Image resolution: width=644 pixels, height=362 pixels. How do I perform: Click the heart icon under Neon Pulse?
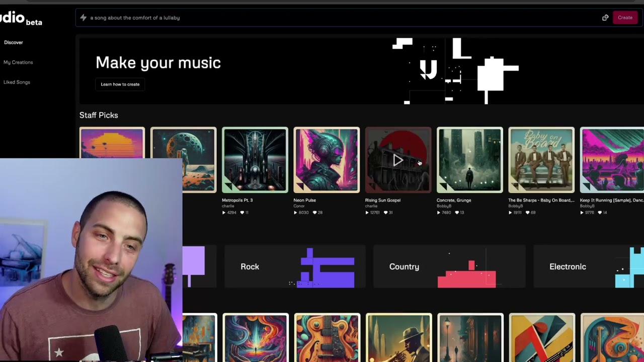click(x=315, y=213)
